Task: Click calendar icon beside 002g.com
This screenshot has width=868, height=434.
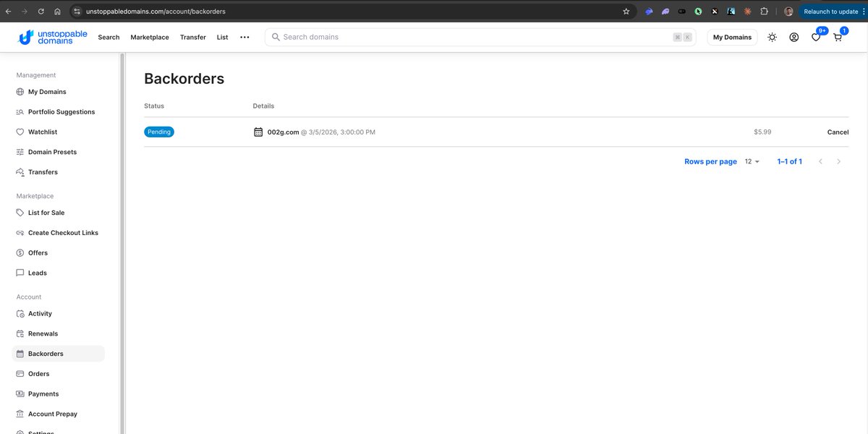Action: coord(258,132)
